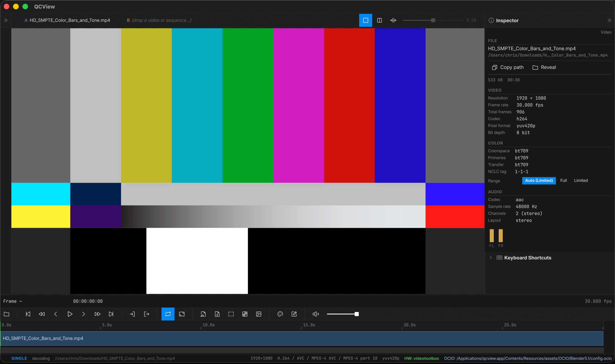Viewport: 615px width, 364px height.
Task: Set the out point marker
Action: (147, 314)
